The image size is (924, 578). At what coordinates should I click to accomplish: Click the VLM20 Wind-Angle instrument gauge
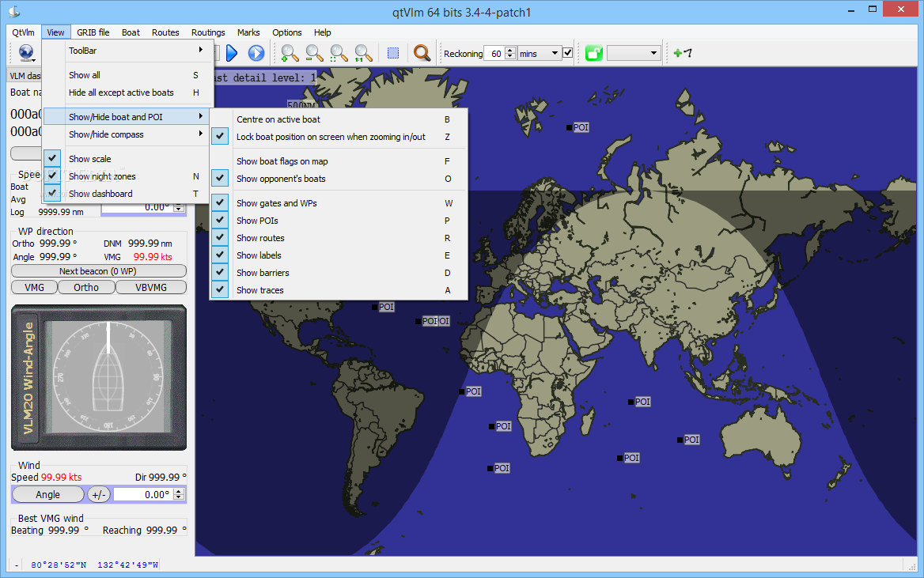pyautogui.click(x=99, y=378)
